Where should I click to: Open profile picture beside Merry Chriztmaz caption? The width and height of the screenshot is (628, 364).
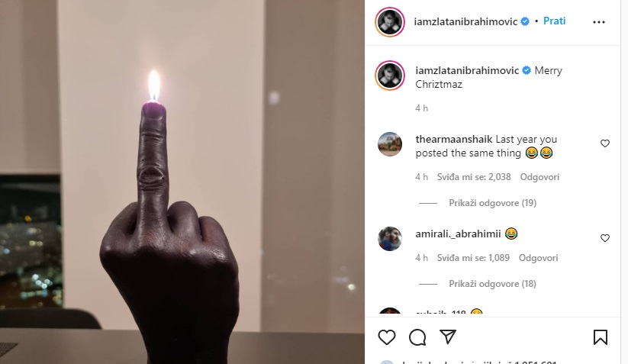click(x=390, y=76)
